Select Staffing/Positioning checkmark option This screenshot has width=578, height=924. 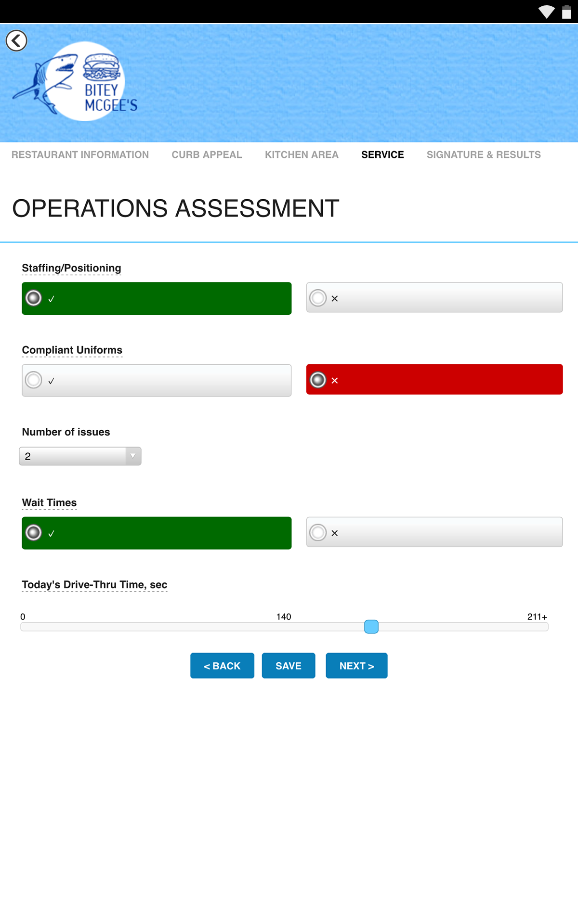157,298
